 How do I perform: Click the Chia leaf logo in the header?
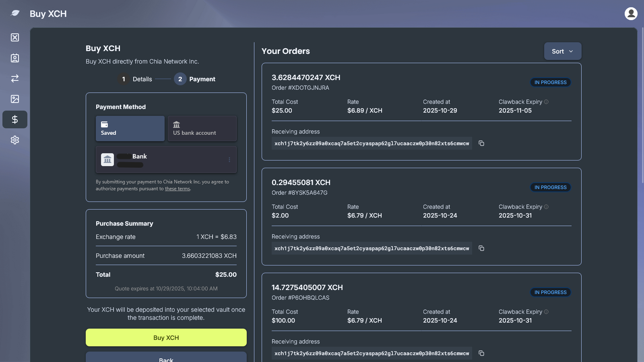14,13
